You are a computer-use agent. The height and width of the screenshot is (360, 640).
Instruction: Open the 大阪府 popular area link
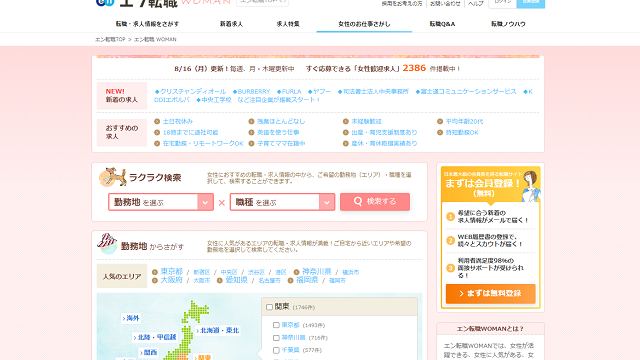tap(171, 280)
